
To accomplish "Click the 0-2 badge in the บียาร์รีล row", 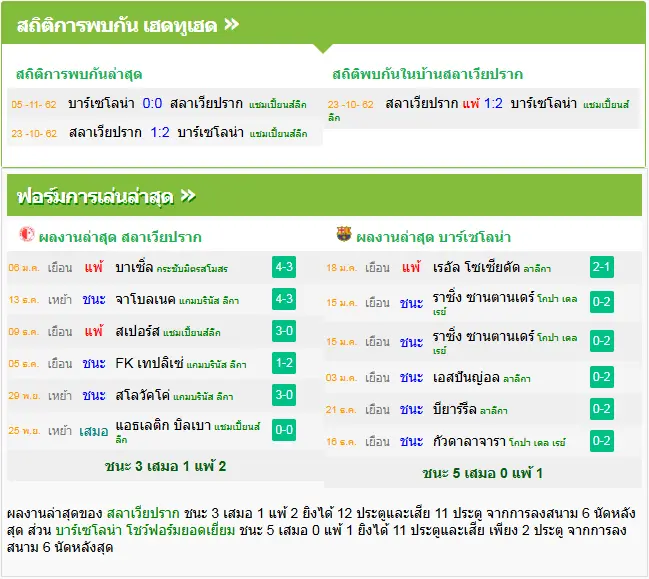I will point(601,409).
